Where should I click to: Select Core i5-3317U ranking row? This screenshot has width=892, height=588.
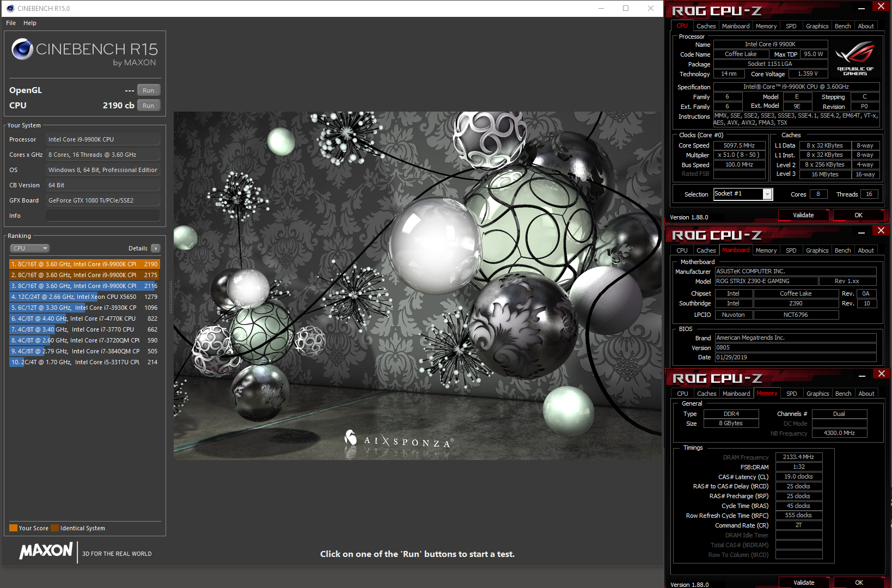click(x=84, y=362)
